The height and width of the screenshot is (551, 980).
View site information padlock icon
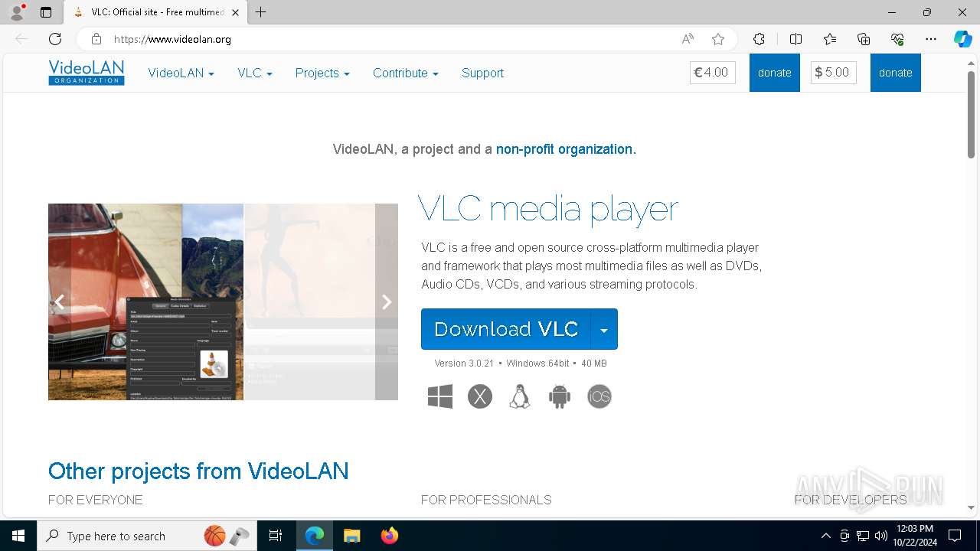96,39
